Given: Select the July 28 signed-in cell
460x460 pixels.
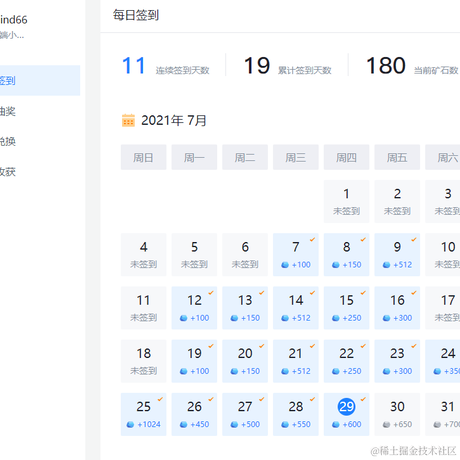Looking at the screenshot, I should (296, 414).
